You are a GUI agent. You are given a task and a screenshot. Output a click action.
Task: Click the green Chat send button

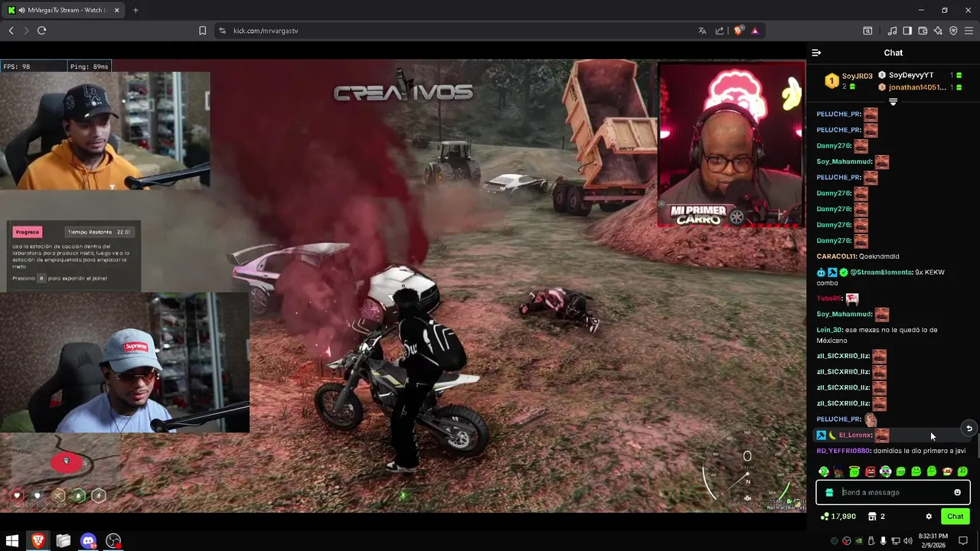955,517
